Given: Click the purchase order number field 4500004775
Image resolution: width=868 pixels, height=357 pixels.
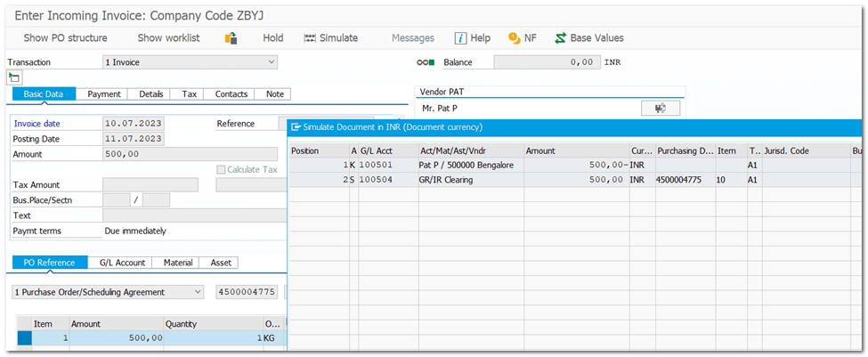Looking at the screenshot, I should click(x=247, y=292).
